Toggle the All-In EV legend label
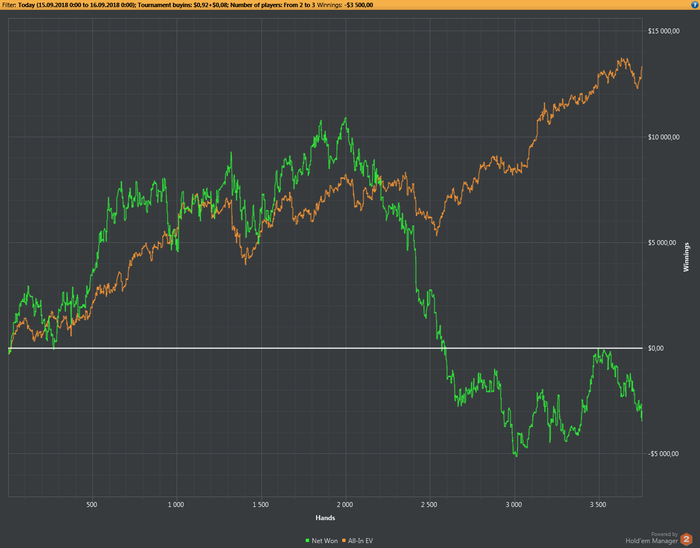Screen dimensions: 700x548 [x=360, y=540]
